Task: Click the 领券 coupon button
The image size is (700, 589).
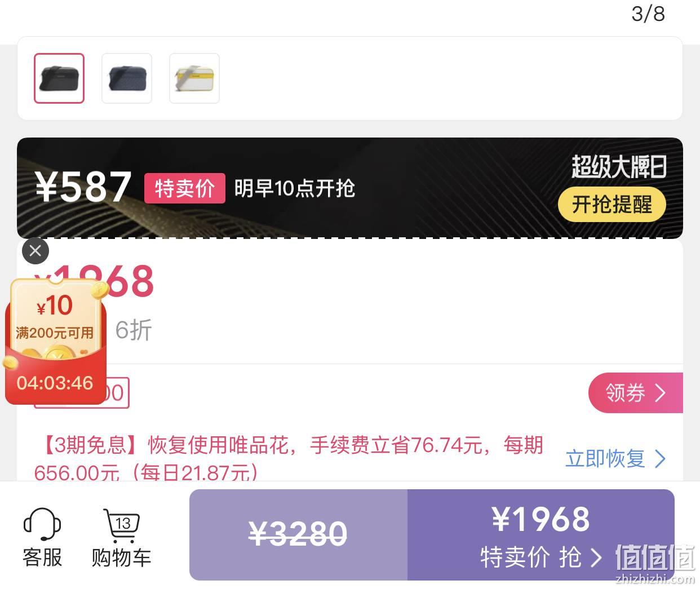Action: 636,392
